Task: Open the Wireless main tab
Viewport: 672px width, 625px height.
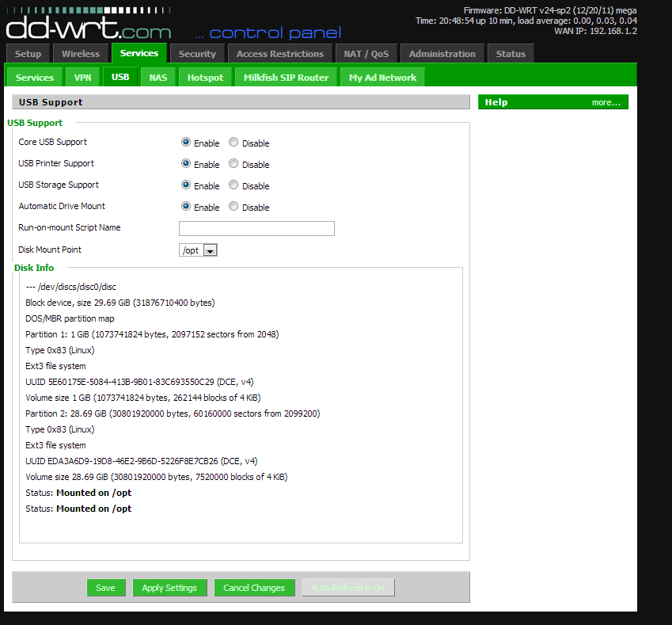Action: coord(81,54)
